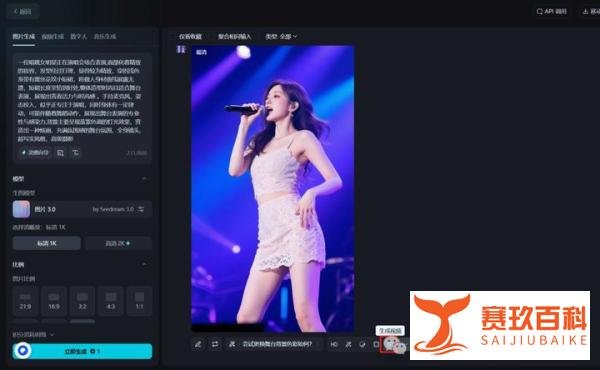The image size is (600, 370).
Task: Click the text T icon under the prompt
Action: click(76, 153)
